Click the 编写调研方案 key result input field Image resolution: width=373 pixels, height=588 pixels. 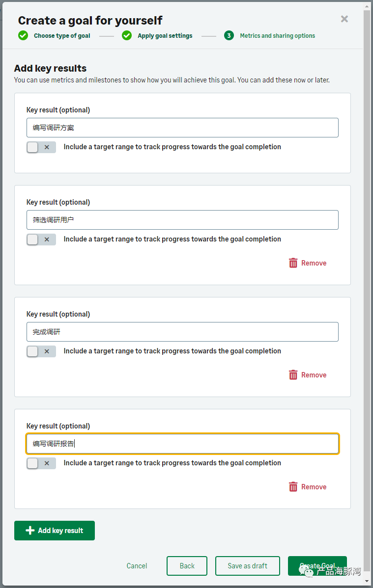click(x=182, y=128)
